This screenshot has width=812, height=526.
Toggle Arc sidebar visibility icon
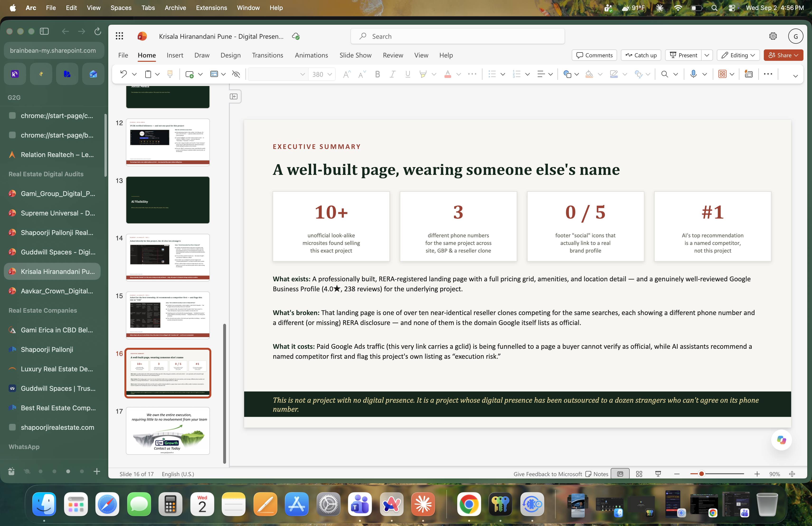click(x=44, y=31)
